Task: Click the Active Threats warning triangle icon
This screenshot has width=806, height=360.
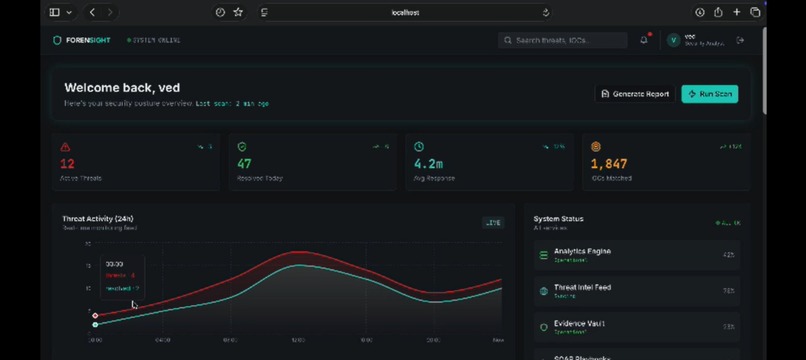Action: pos(65,147)
